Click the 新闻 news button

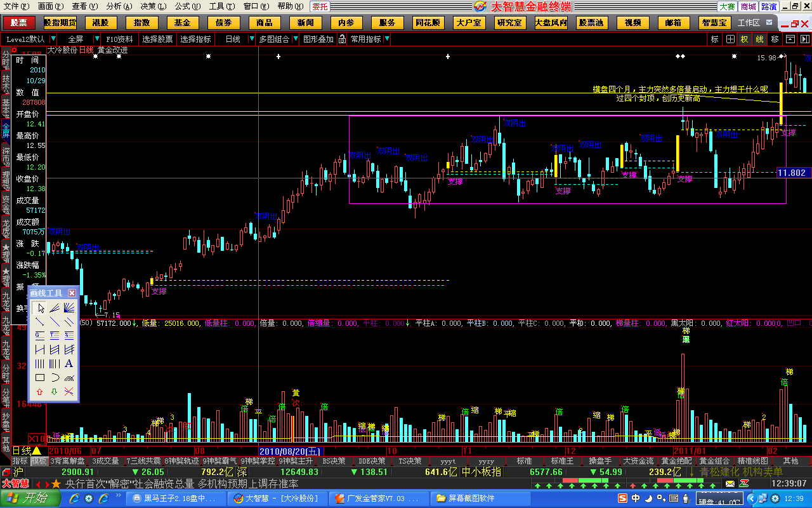pos(305,23)
